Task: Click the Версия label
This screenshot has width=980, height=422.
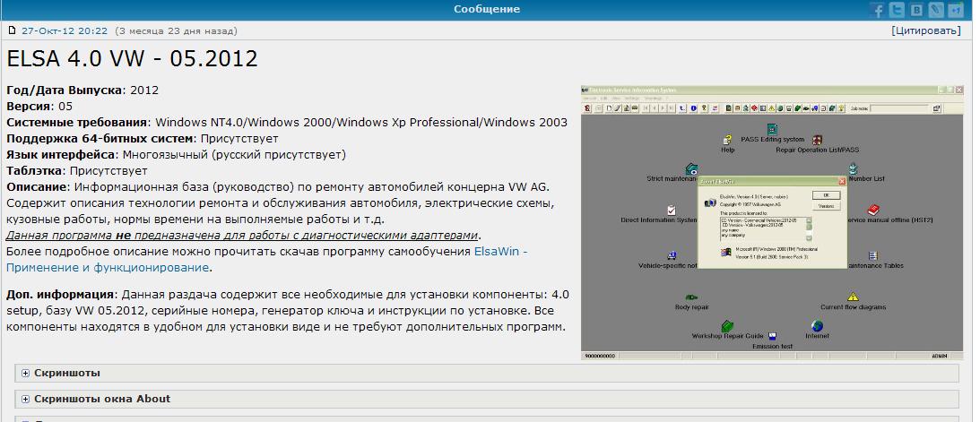Action: [x=30, y=106]
